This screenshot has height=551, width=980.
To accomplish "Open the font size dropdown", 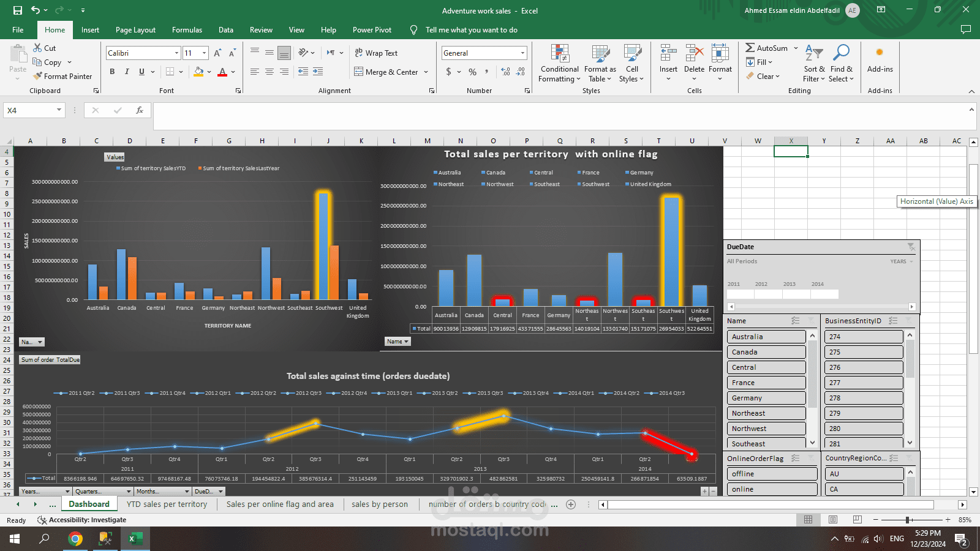I will (x=205, y=53).
